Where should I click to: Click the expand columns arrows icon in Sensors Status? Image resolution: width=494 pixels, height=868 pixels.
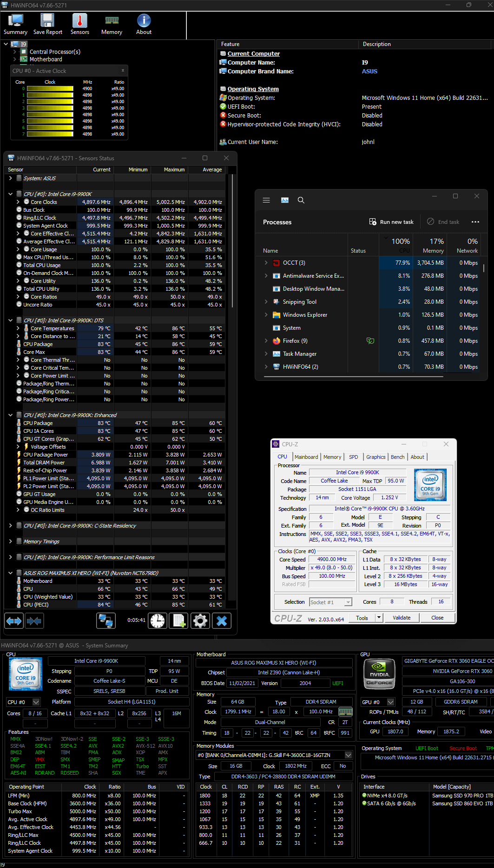pyautogui.click(x=14, y=620)
